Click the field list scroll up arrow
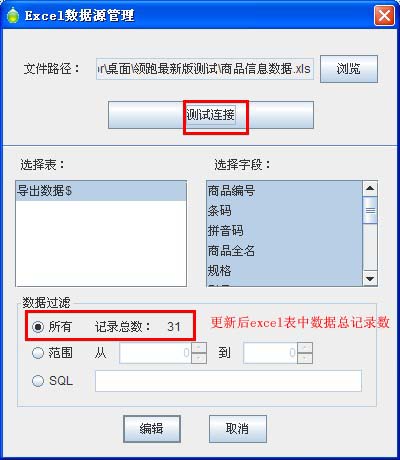This screenshot has height=460, width=400. coord(370,189)
